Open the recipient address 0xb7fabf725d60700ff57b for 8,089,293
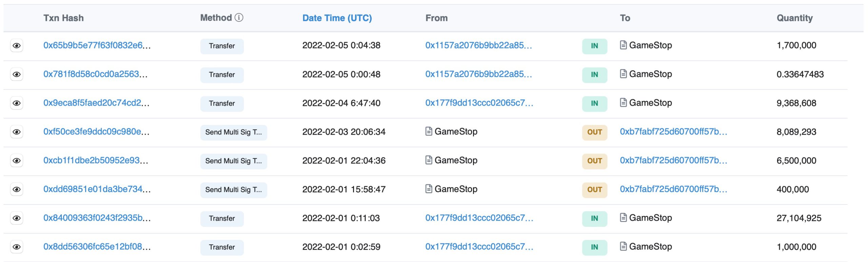This screenshot has width=868, height=262. (673, 132)
